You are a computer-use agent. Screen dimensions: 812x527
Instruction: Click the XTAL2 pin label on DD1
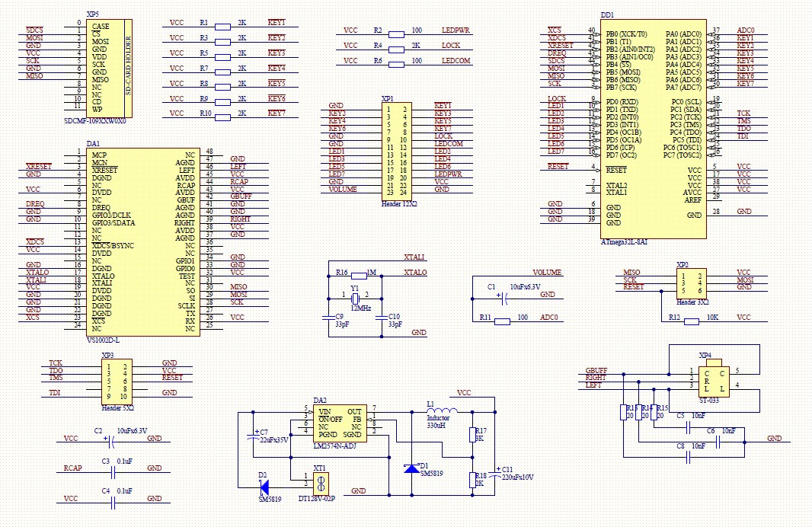[616, 185]
